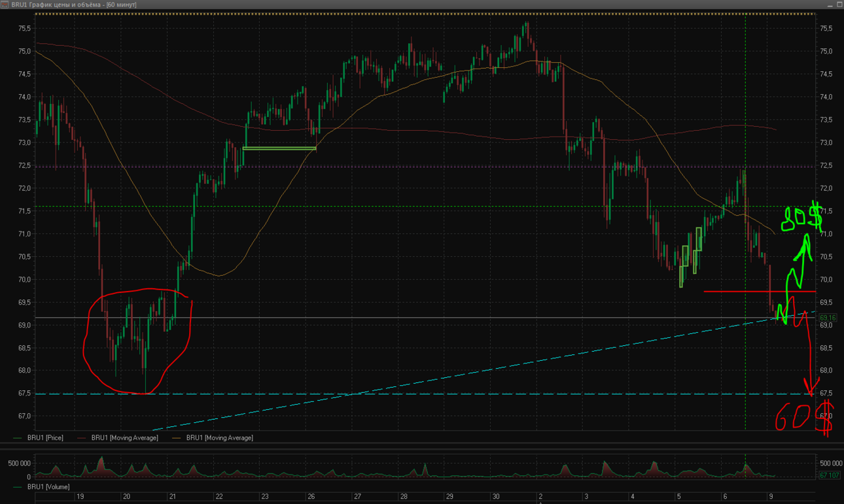Image resolution: width=844 pixels, height=504 pixels.
Task: Click 71,5 on the right price axis
Action: [x=826, y=211]
